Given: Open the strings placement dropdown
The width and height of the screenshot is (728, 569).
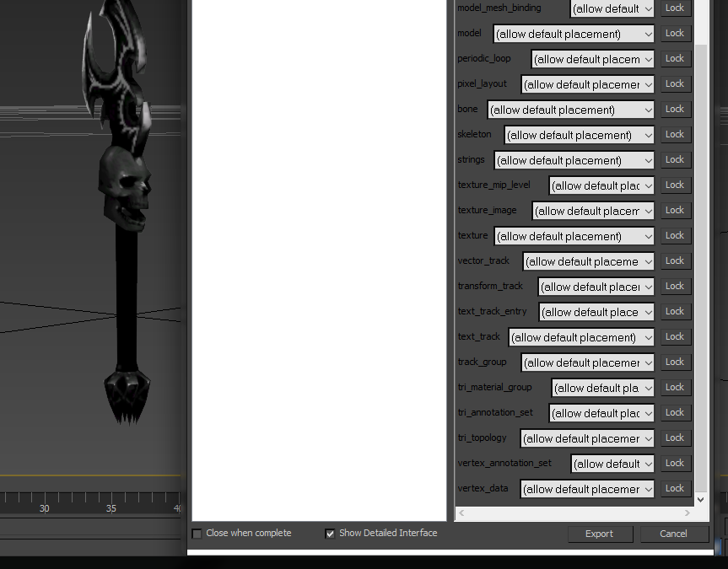Looking at the screenshot, I should 574,160.
